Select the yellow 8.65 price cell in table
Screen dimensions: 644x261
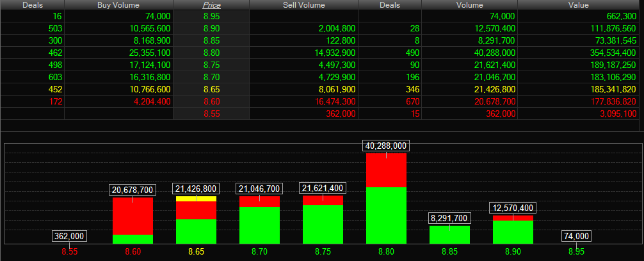click(211, 89)
